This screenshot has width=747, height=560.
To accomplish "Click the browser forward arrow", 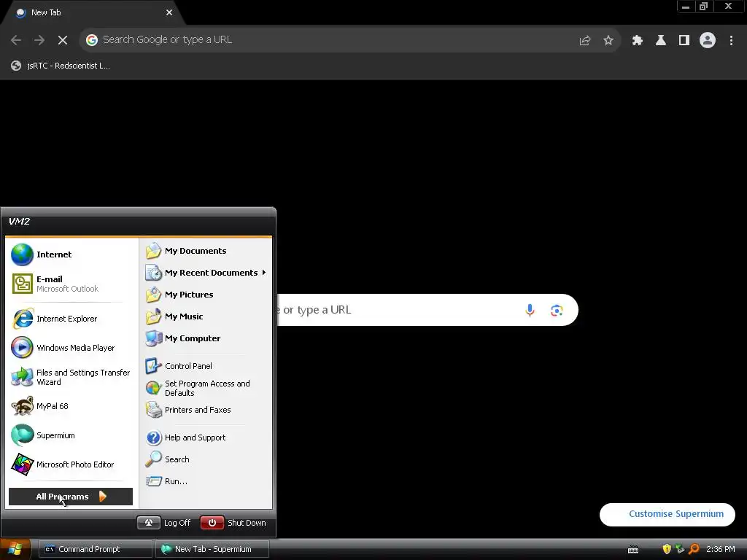I will pos(39,40).
